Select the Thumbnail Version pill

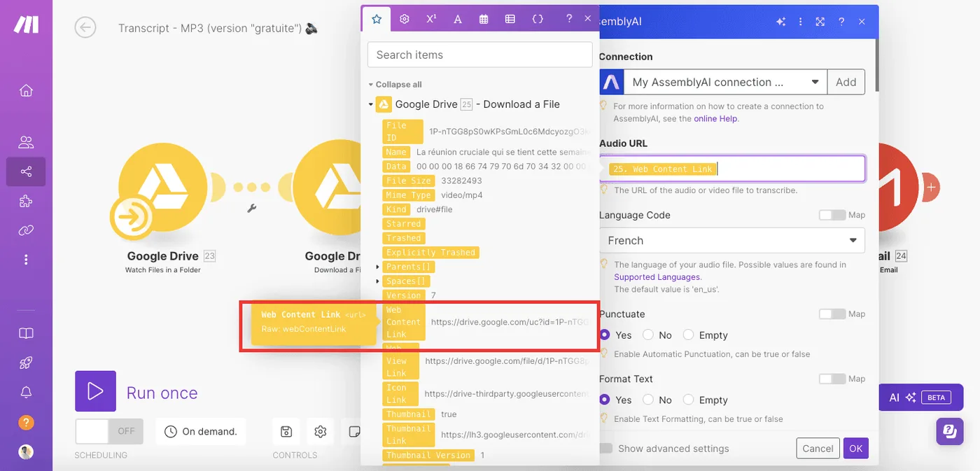point(428,455)
